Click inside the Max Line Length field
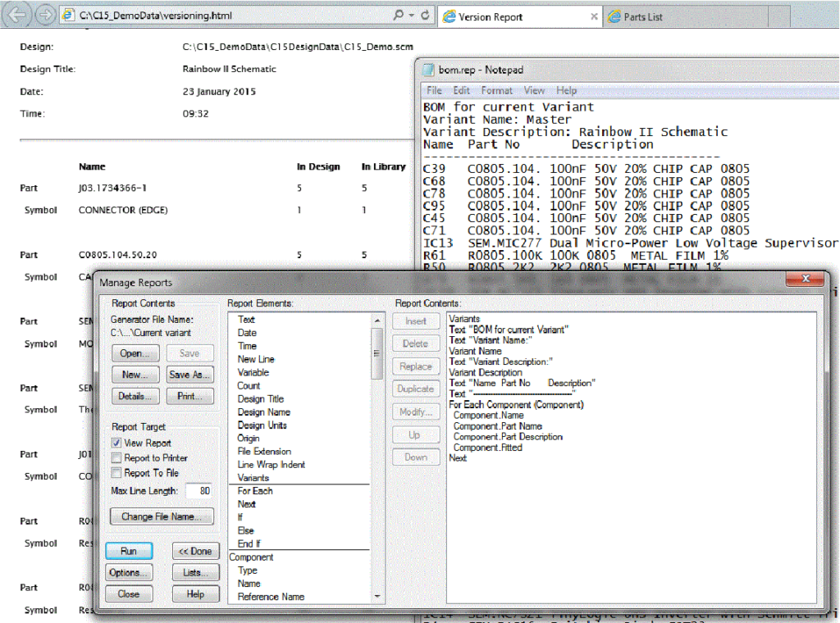 pyautogui.click(x=200, y=490)
